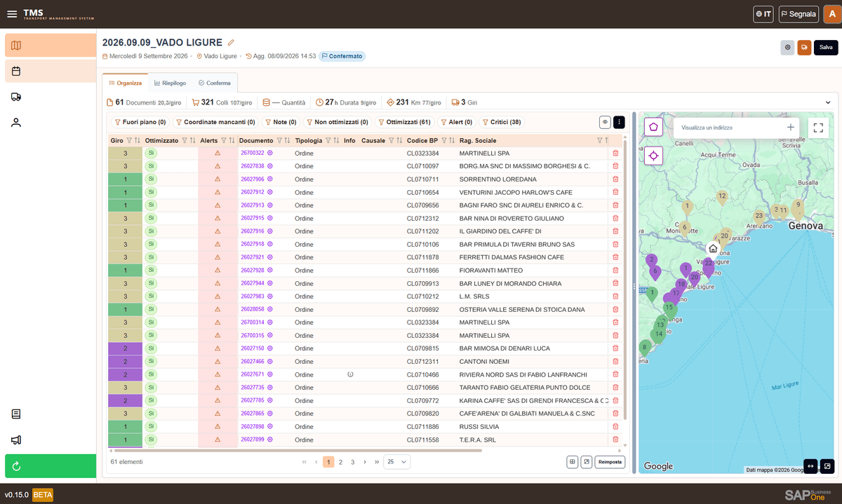Open the Ottimizzato column filter

pyautogui.click(x=185, y=140)
